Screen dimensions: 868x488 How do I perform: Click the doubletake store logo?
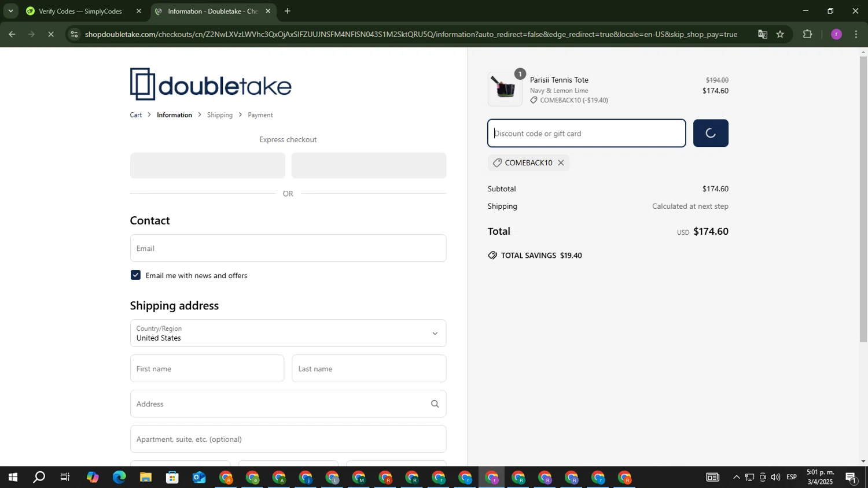211,84
